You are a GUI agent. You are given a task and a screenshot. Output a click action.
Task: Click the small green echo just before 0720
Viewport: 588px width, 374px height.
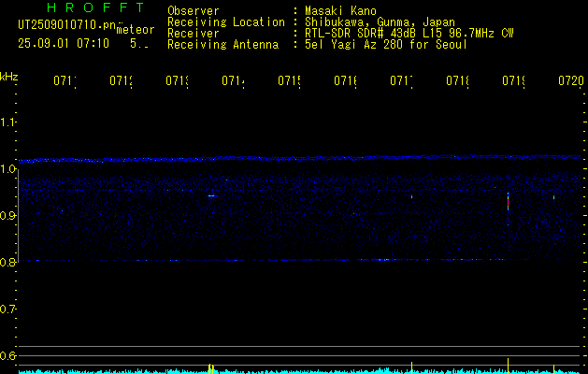553,197
